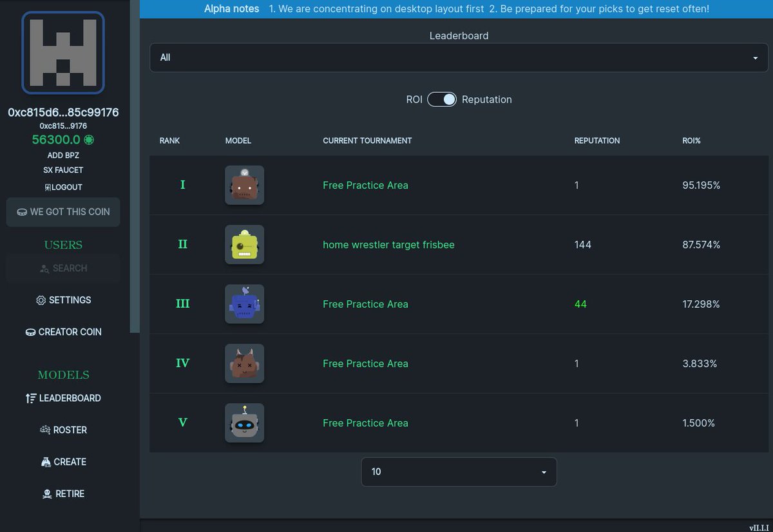Viewport: 773px width, 532px height.
Task: Switch the leaderboard from Reputation to ROI
Action: pos(442,99)
